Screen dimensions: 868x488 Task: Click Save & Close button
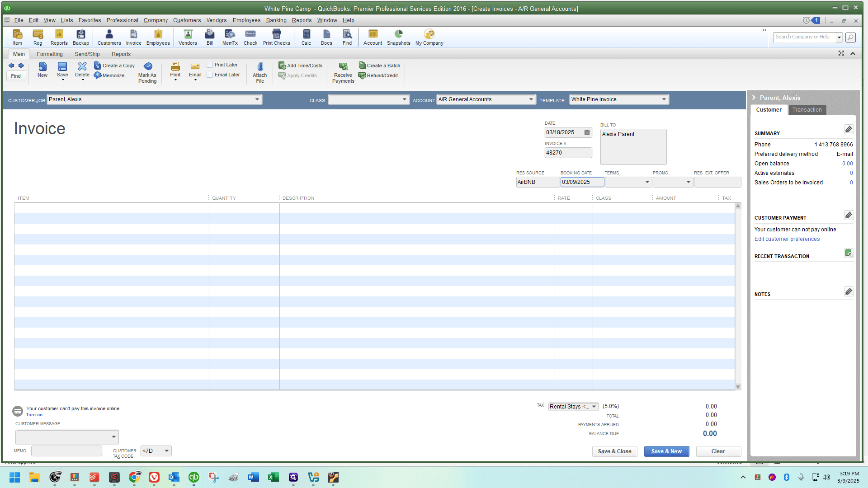click(614, 451)
